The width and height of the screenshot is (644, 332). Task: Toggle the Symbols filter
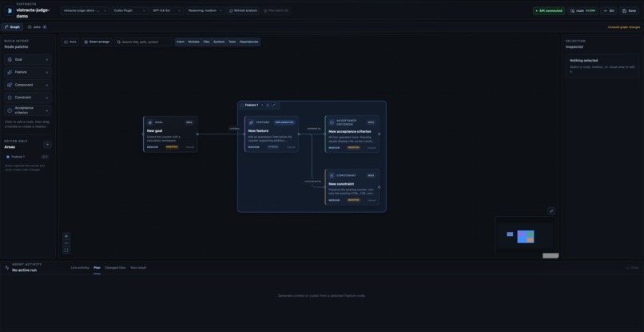pos(219,42)
